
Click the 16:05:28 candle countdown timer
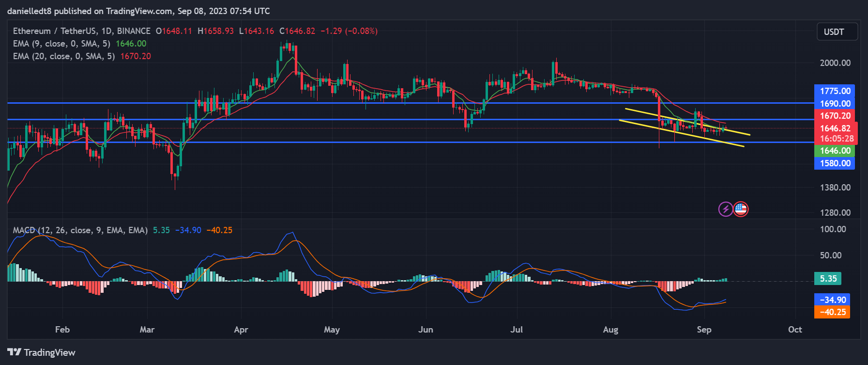pos(837,139)
